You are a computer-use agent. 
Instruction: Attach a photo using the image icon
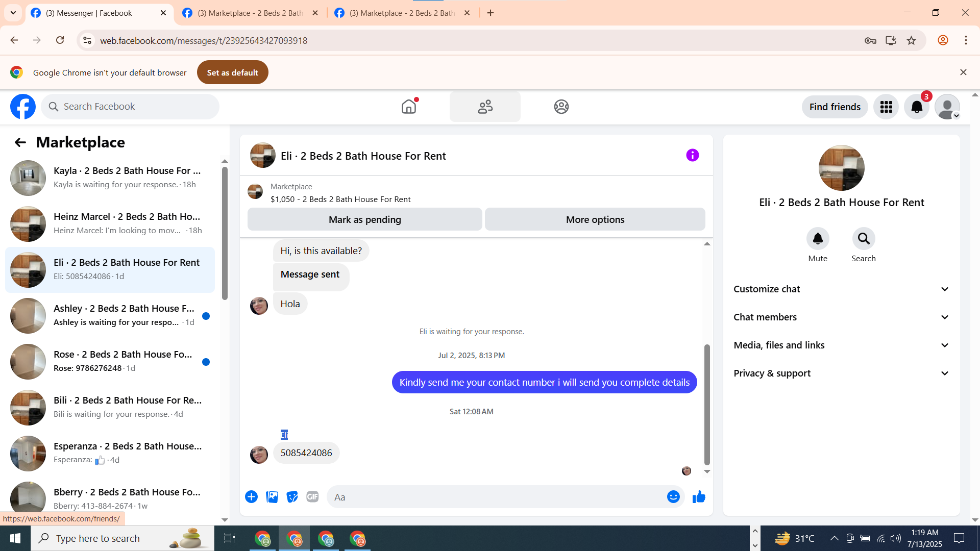pyautogui.click(x=272, y=497)
